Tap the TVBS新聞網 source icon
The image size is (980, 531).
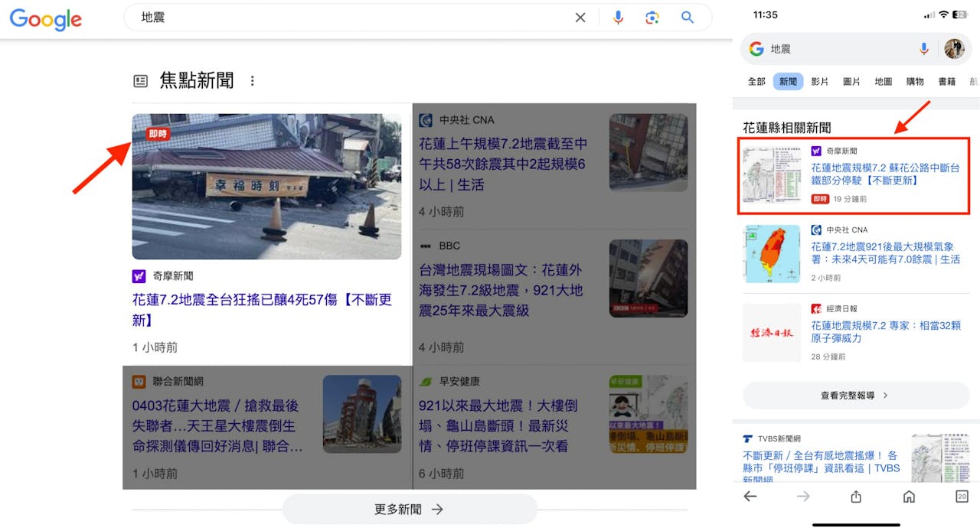coord(748,439)
